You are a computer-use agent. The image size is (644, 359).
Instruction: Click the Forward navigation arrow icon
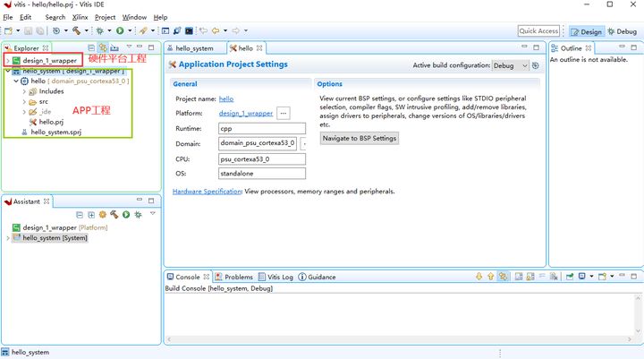point(236,30)
